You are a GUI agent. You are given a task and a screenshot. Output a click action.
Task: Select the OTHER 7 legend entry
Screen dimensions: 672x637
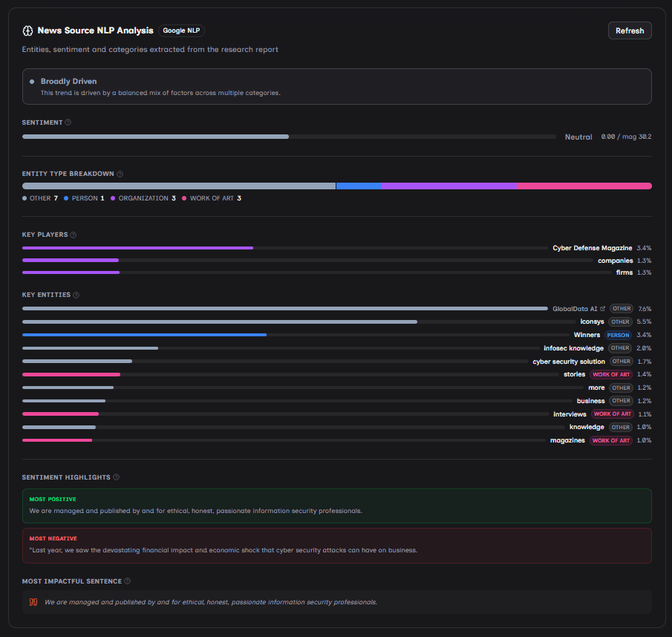(40, 198)
